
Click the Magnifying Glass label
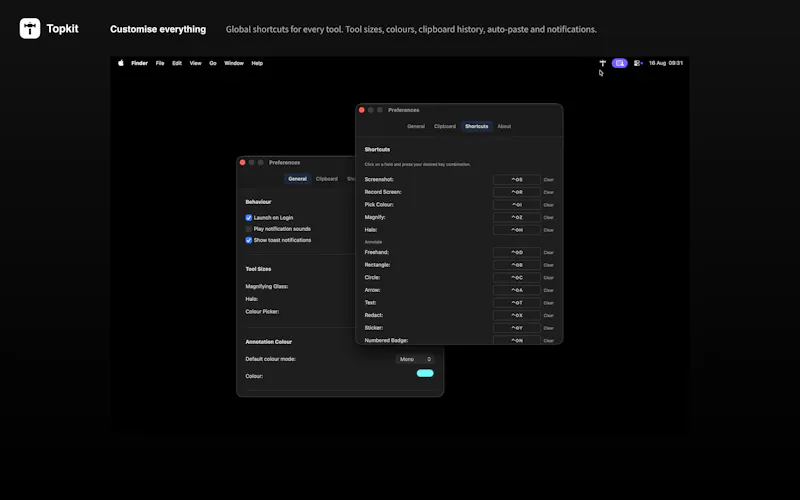tap(267, 287)
